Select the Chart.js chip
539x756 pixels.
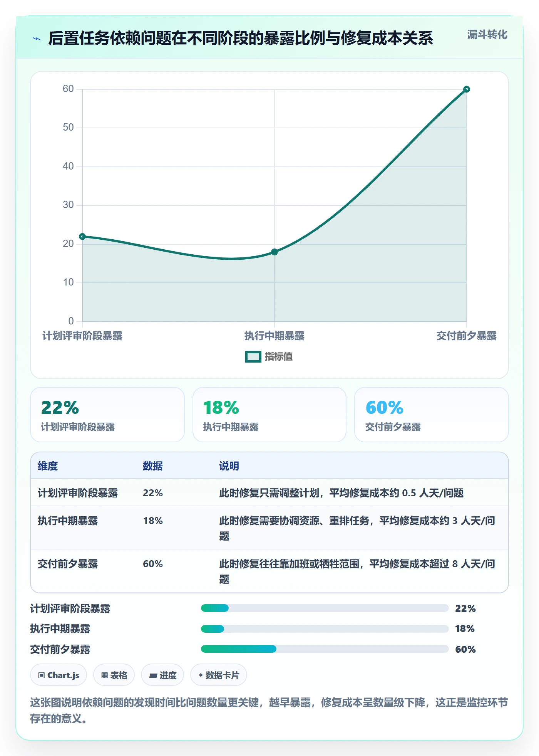(59, 675)
